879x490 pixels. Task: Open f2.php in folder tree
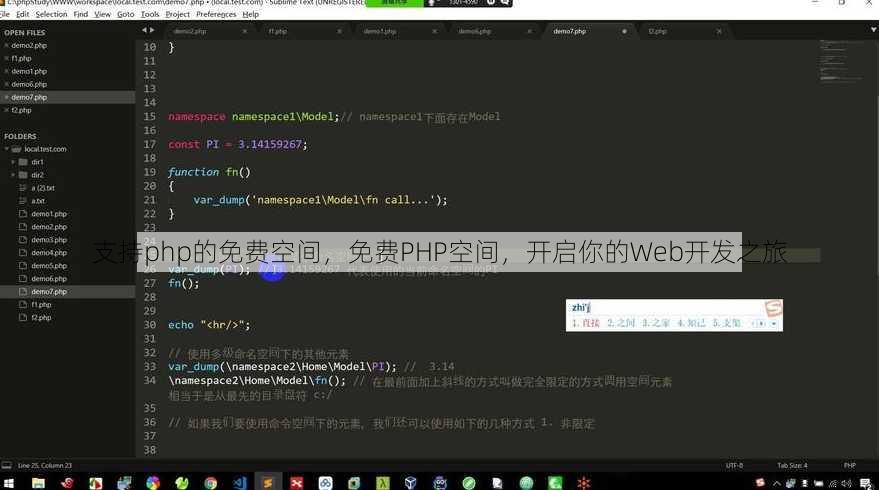(x=41, y=317)
